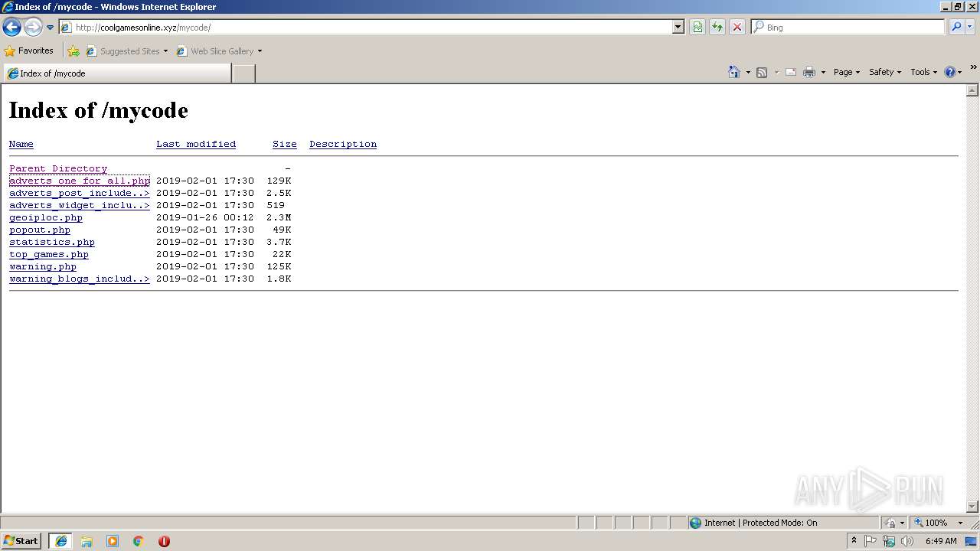Click the Back navigation arrow
This screenshot has height=551, width=980.
pyautogui.click(x=11, y=28)
